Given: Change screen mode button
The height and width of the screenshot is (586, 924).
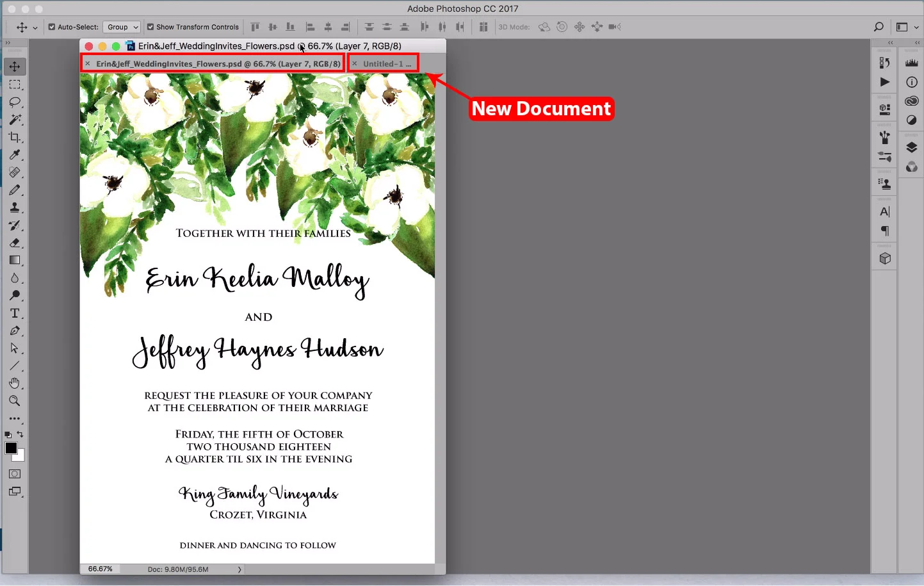Looking at the screenshot, I should click(x=15, y=492).
